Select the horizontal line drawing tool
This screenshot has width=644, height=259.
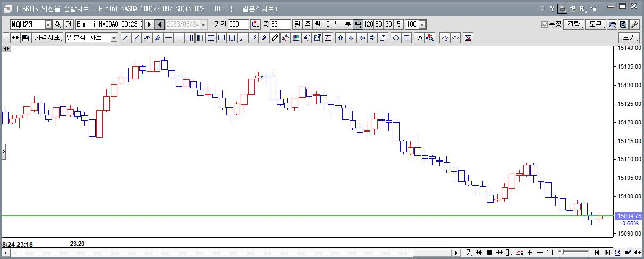point(168,38)
